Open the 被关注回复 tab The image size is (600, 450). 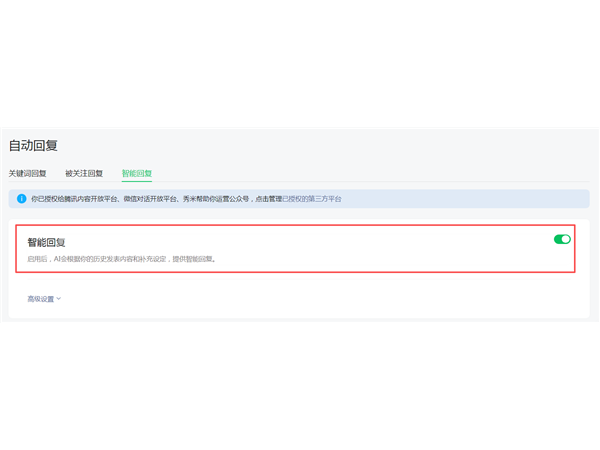click(84, 173)
